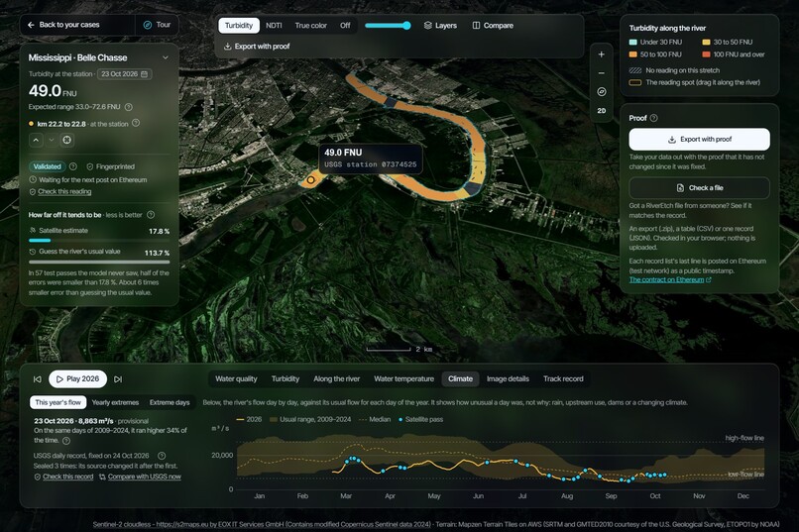Recenter reading spot on the station
The image size is (799, 532).
click(66, 140)
